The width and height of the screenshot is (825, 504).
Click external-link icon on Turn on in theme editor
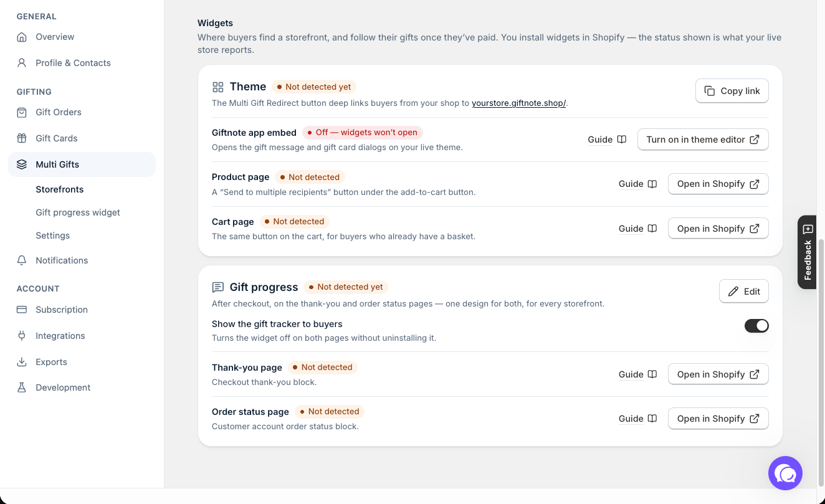(x=755, y=140)
